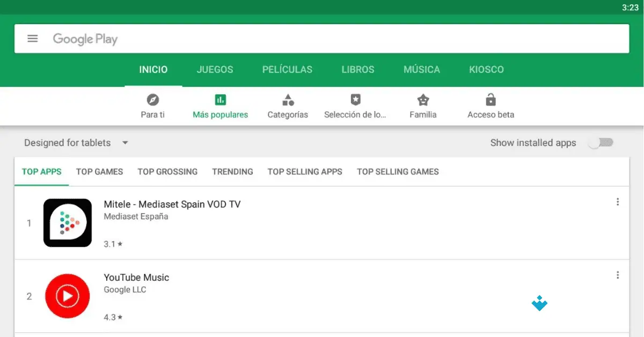Open the MÚSICA section

[x=422, y=69]
